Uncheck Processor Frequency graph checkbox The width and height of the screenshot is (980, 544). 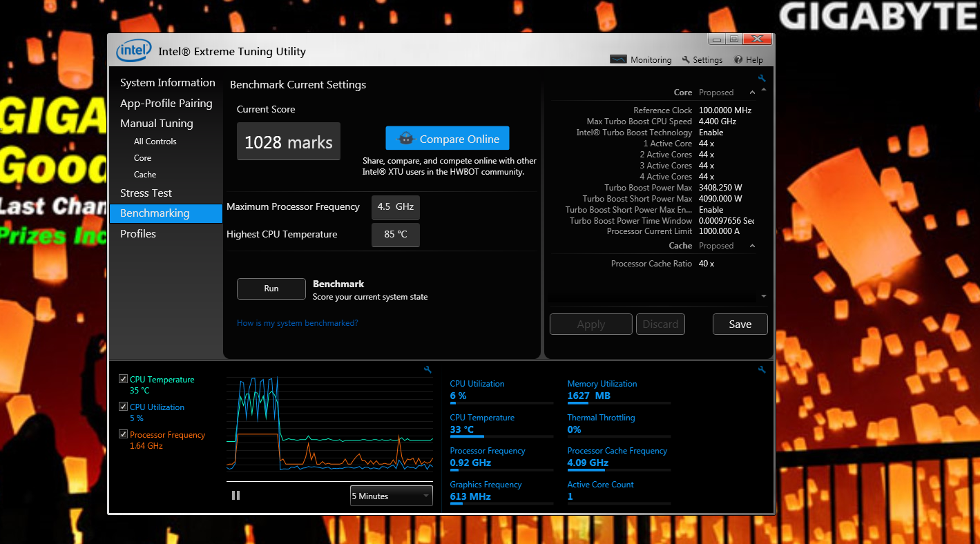click(x=123, y=434)
